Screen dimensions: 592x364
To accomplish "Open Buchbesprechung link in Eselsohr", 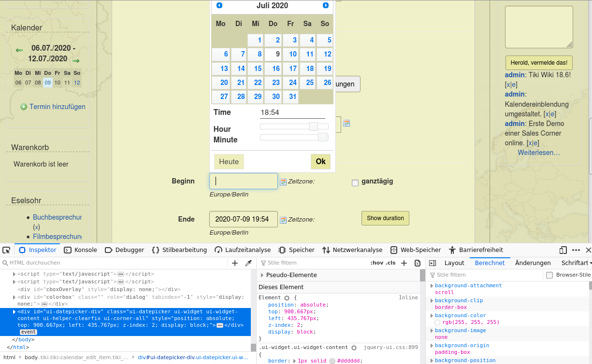I will [x=57, y=217].
